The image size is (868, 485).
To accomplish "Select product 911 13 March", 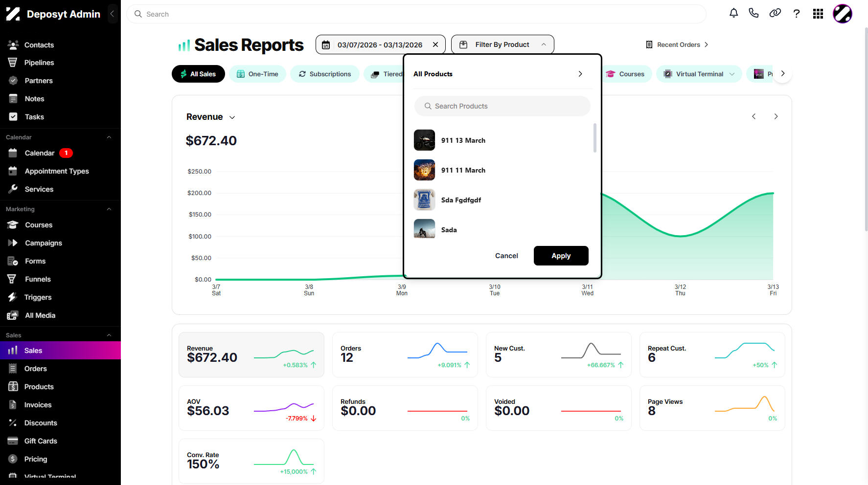I will [503, 140].
